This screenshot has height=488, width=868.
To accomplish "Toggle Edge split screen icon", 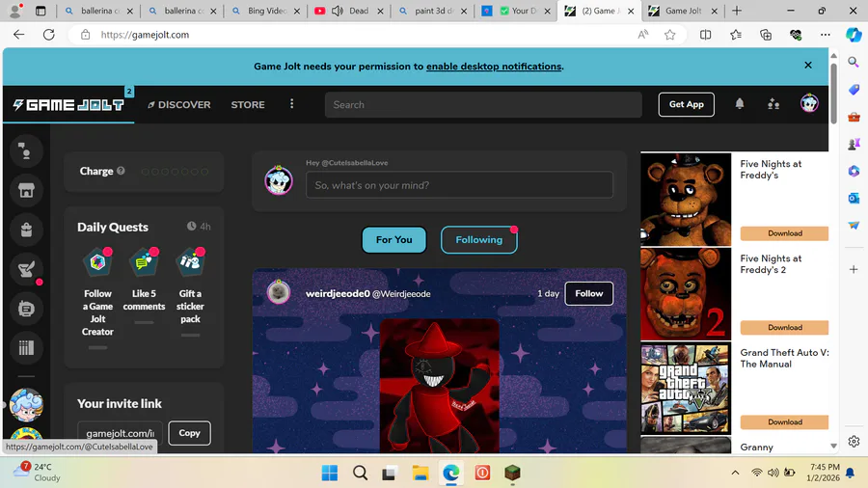I will (x=705, y=35).
